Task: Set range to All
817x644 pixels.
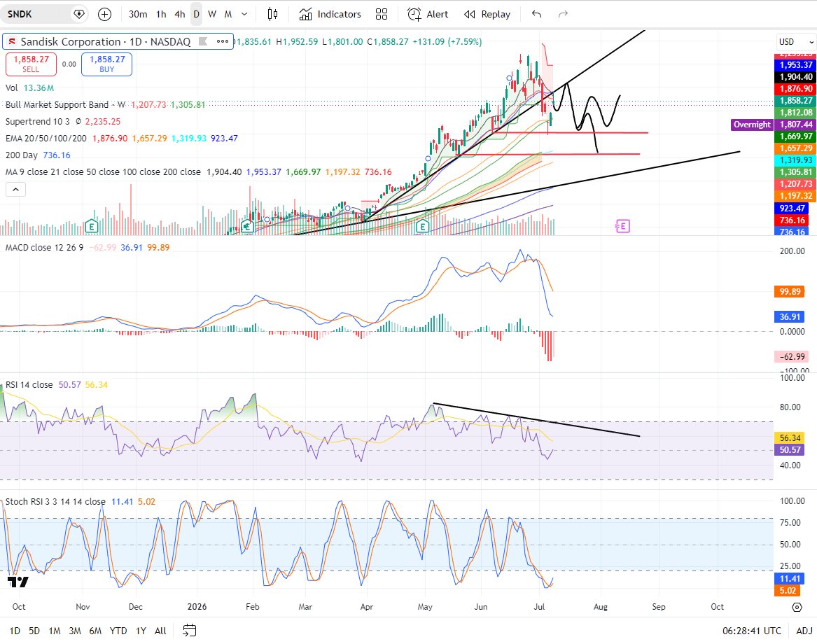Action: (x=160, y=631)
